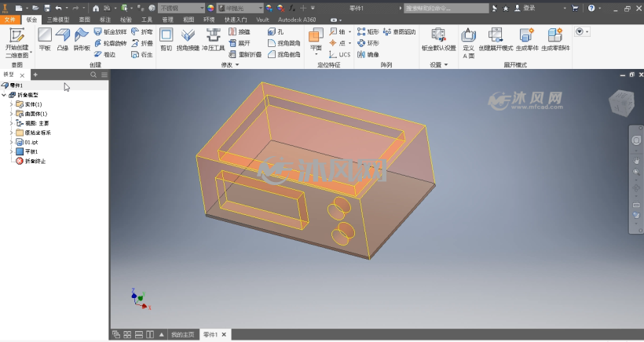
Task: Select the 折叠终止 tree item
Action: [x=31, y=161]
